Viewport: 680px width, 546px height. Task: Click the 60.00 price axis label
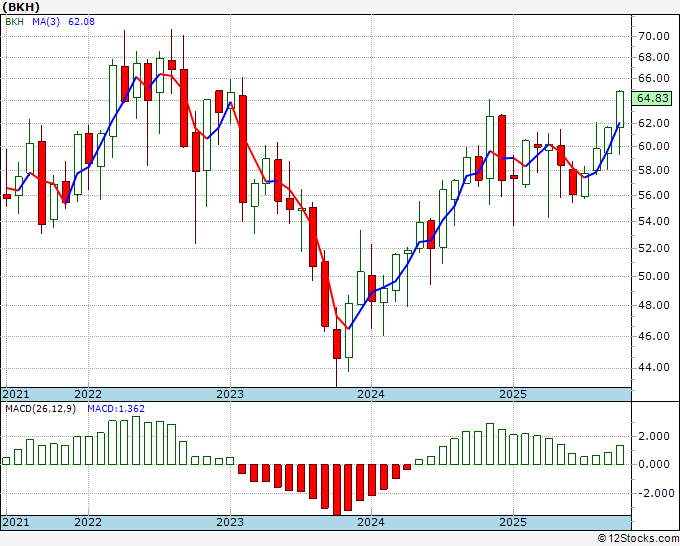pyautogui.click(x=654, y=146)
